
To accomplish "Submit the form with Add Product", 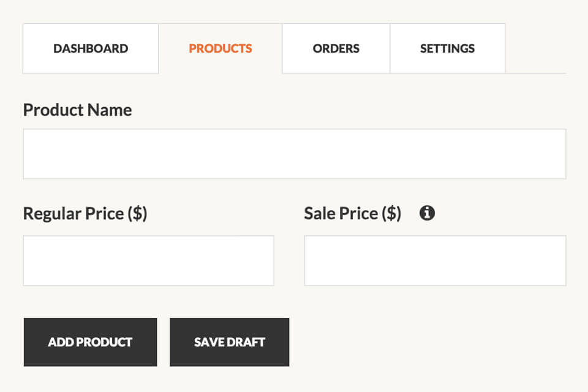I will coord(90,342).
